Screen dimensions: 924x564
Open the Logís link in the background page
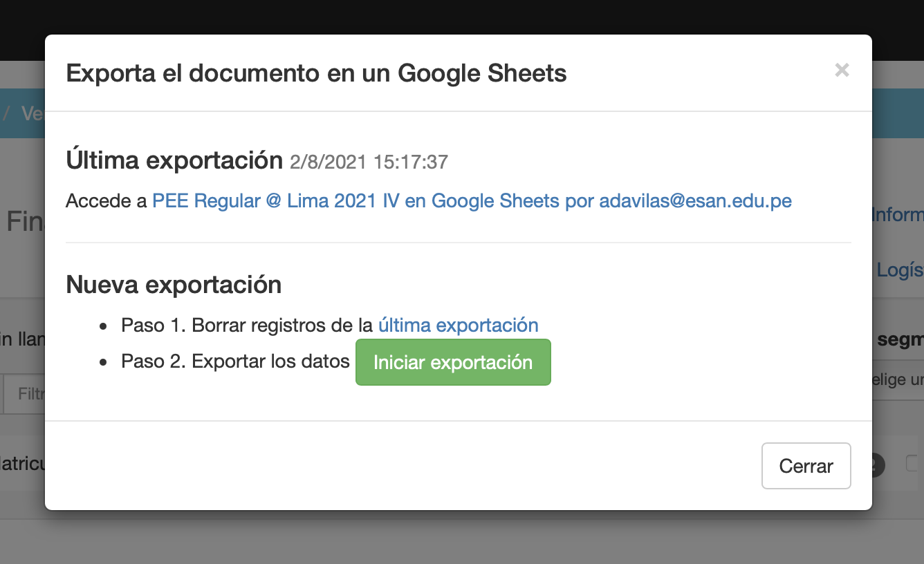[x=900, y=270]
